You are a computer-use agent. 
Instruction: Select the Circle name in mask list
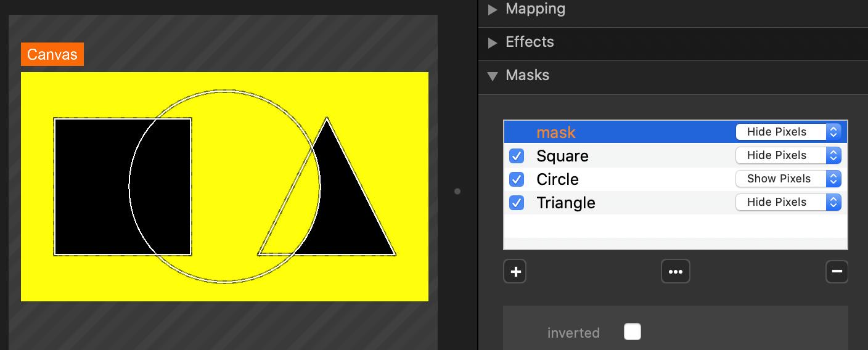[557, 179]
